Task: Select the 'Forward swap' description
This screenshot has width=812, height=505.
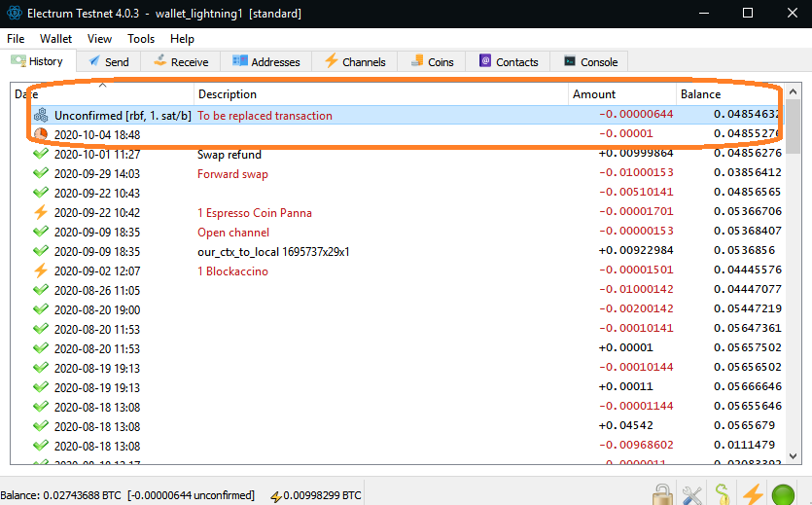Action: [232, 174]
